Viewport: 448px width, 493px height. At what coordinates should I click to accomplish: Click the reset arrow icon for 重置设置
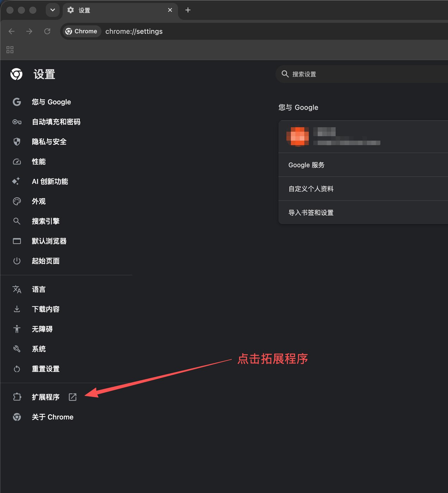pos(17,369)
